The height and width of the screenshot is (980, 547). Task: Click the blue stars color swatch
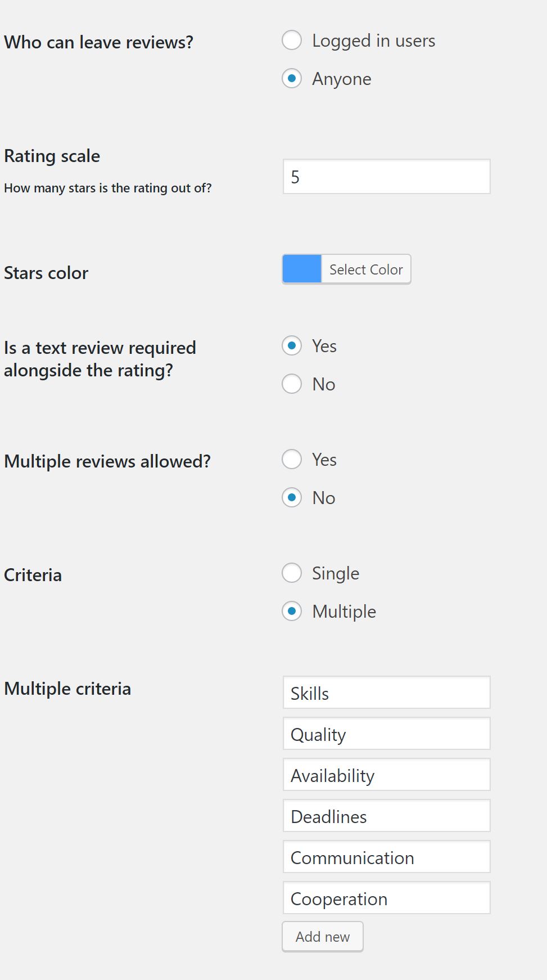[302, 269]
